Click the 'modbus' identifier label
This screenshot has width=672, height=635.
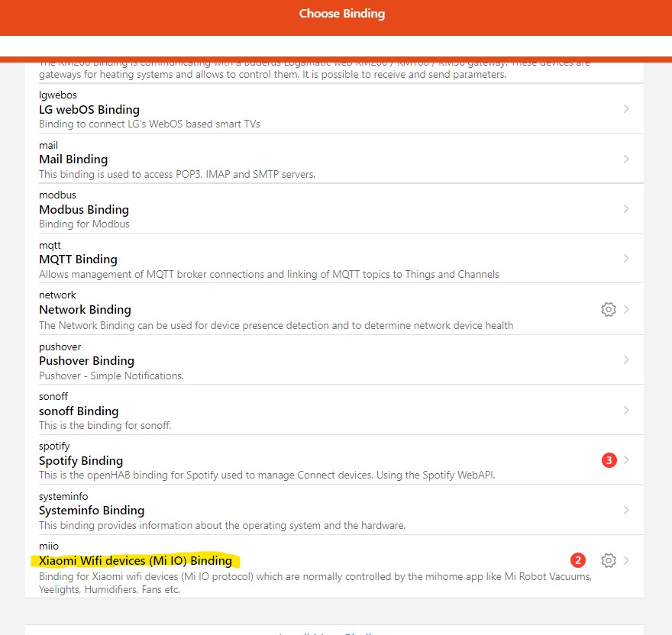[x=57, y=195]
